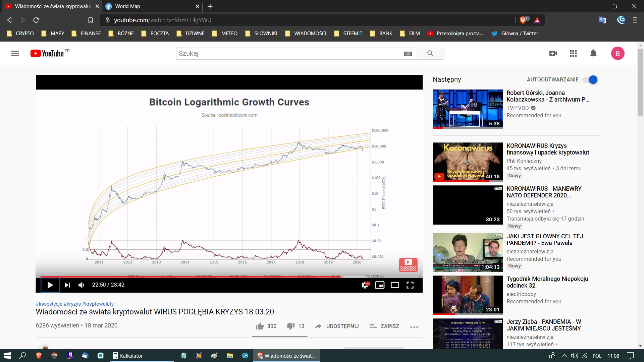This screenshot has width=644, height=362.
Task: Open the video settings gear
Action: pyautogui.click(x=365, y=285)
